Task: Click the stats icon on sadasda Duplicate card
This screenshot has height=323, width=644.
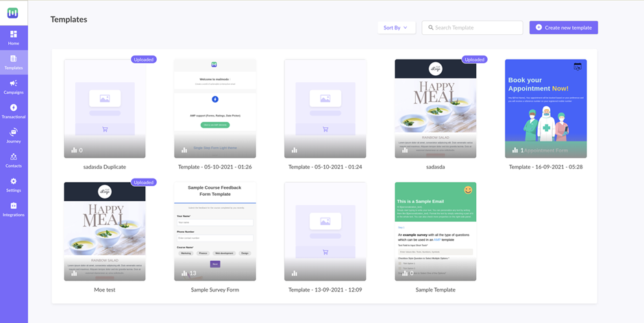Action: [x=74, y=151]
